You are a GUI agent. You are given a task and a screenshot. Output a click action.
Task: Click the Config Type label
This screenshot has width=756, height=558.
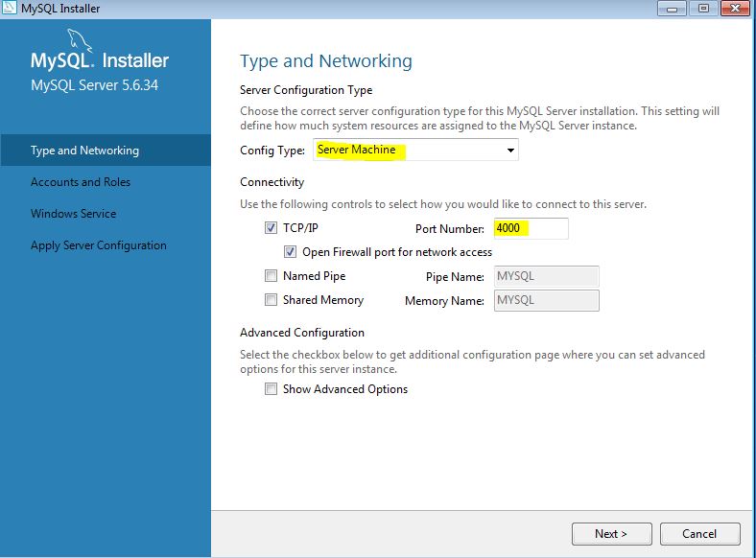[x=272, y=151]
